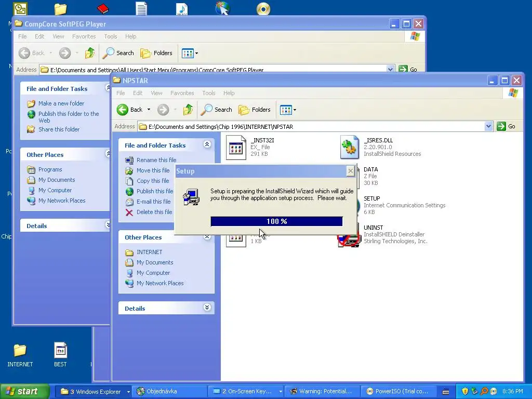The image size is (532, 399).
Task: Click the clock showing 8:36 PM
Action: pyautogui.click(x=513, y=391)
